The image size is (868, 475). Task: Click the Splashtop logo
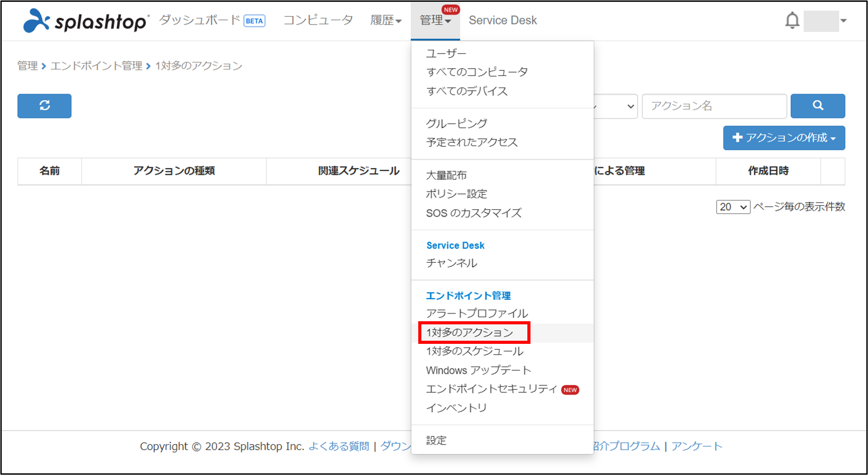coord(86,21)
